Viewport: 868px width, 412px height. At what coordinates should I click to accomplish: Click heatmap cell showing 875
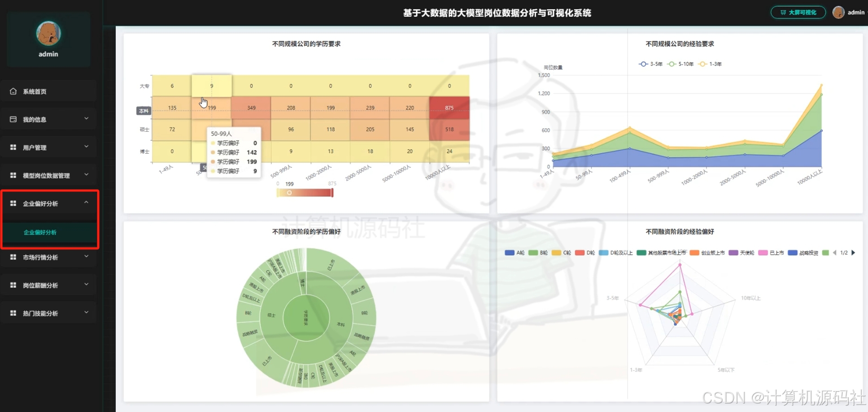449,108
